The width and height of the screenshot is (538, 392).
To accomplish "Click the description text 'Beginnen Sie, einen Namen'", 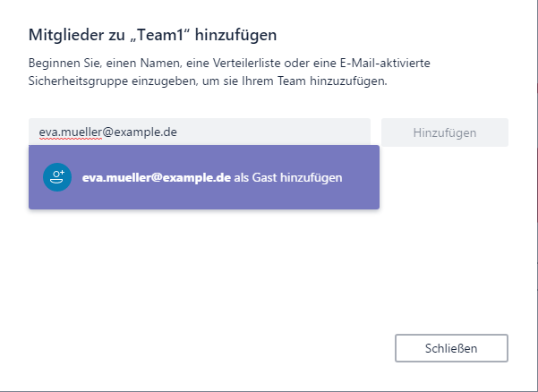I will point(104,64).
